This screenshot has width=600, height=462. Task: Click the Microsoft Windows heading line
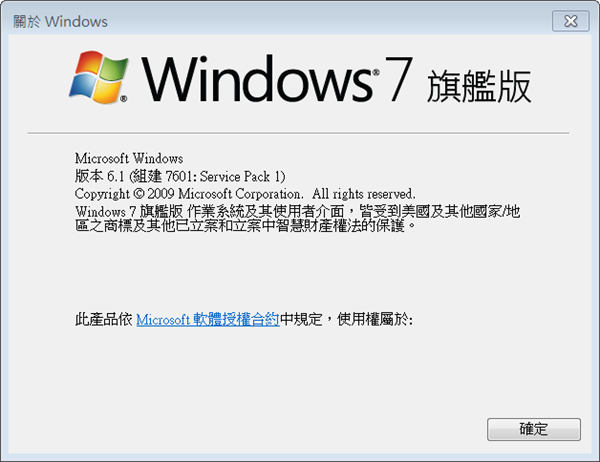(x=129, y=158)
